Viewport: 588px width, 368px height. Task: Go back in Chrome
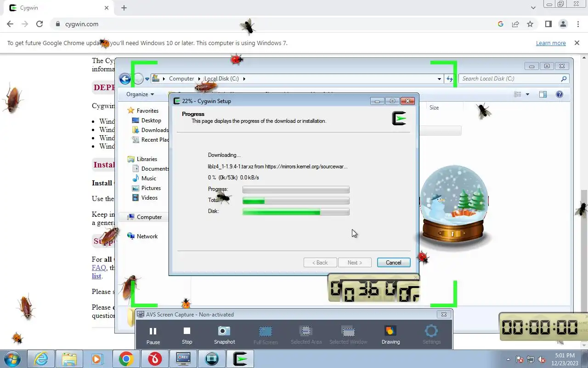pos(10,24)
